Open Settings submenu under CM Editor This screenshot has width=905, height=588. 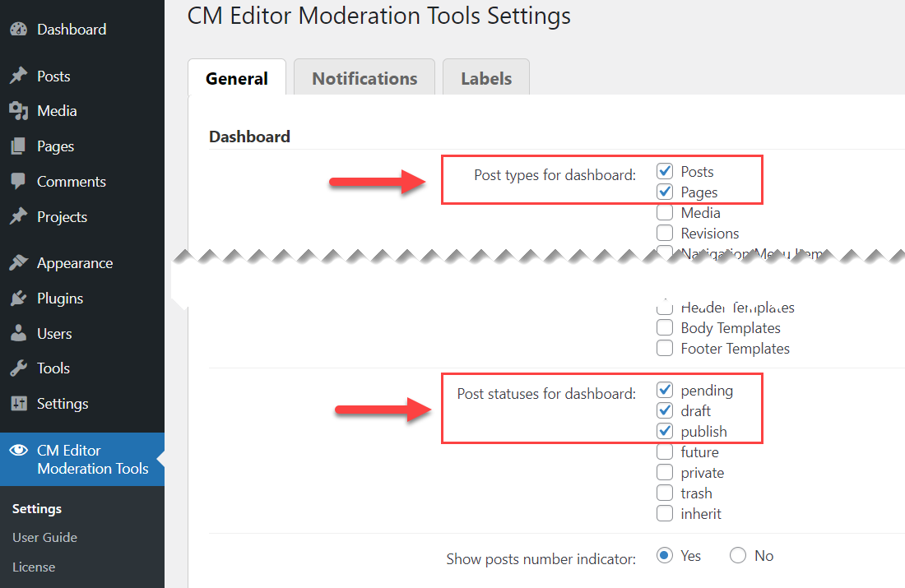pos(37,508)
